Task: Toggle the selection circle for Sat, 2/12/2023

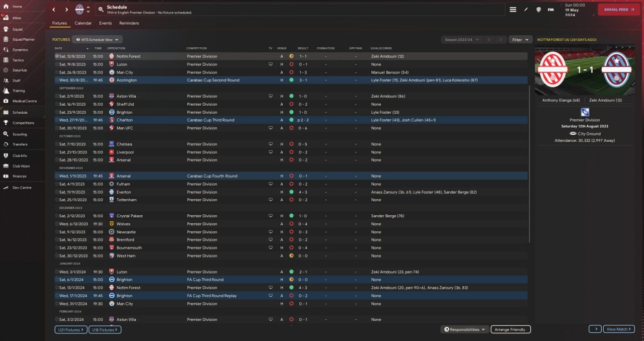Action: click(x=57, y=216)
